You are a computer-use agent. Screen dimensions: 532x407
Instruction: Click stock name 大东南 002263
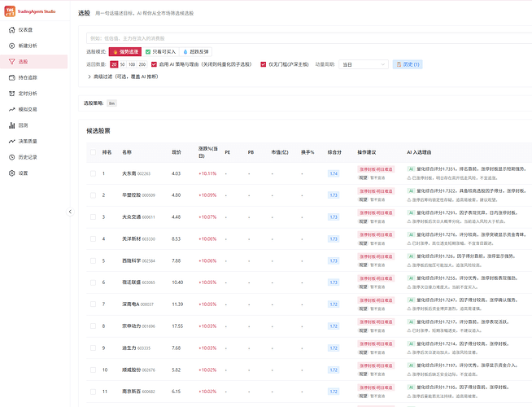tap(136, 173)
